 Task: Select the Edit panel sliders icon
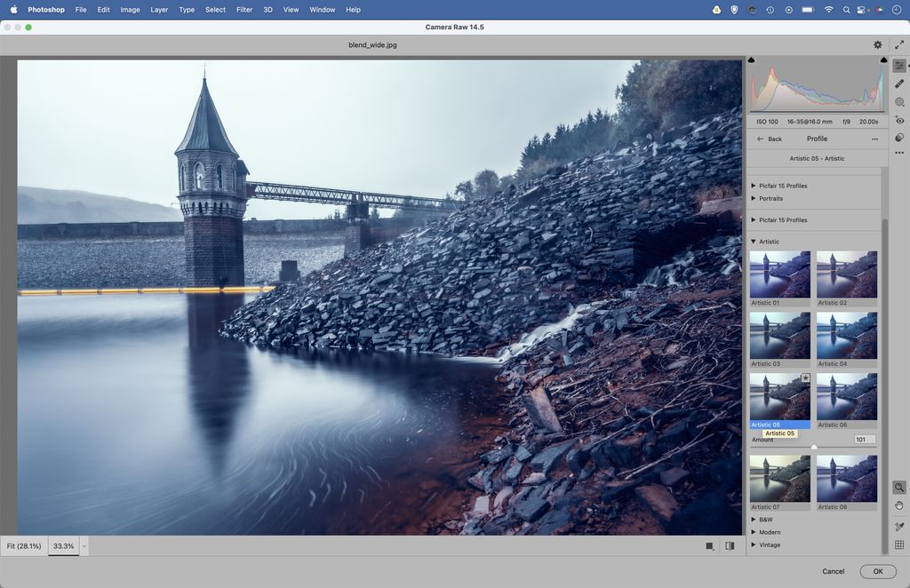[899, 65]
